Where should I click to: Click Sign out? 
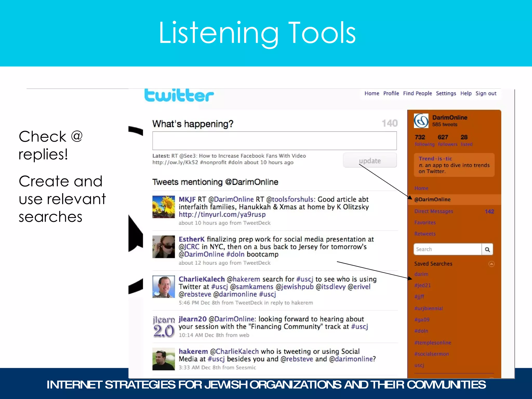(x=486, y=94)
